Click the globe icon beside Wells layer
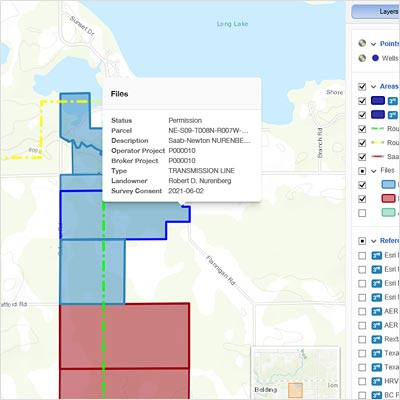The height and width of the screenshot is (400, 400). coord(362,58)
